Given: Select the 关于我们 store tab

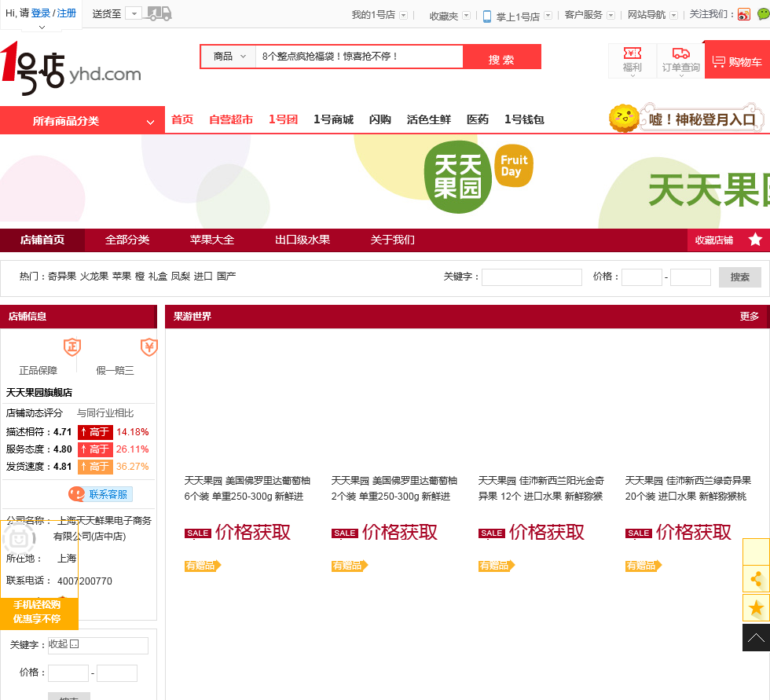Looking at the screenshot, I should pos(392,240).
